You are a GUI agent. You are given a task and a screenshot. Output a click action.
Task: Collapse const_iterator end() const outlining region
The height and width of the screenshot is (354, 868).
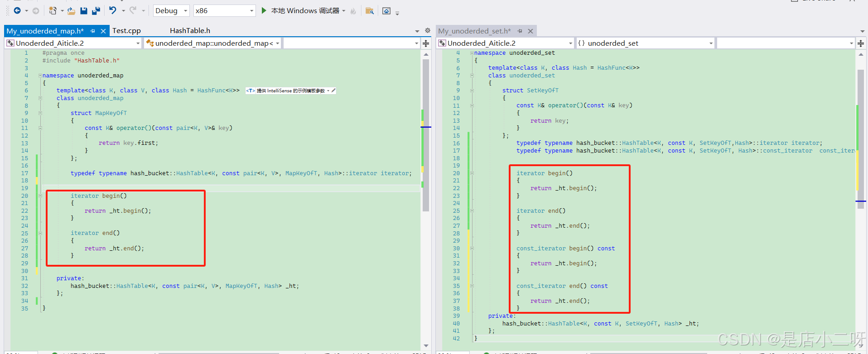tap(472, 286)
